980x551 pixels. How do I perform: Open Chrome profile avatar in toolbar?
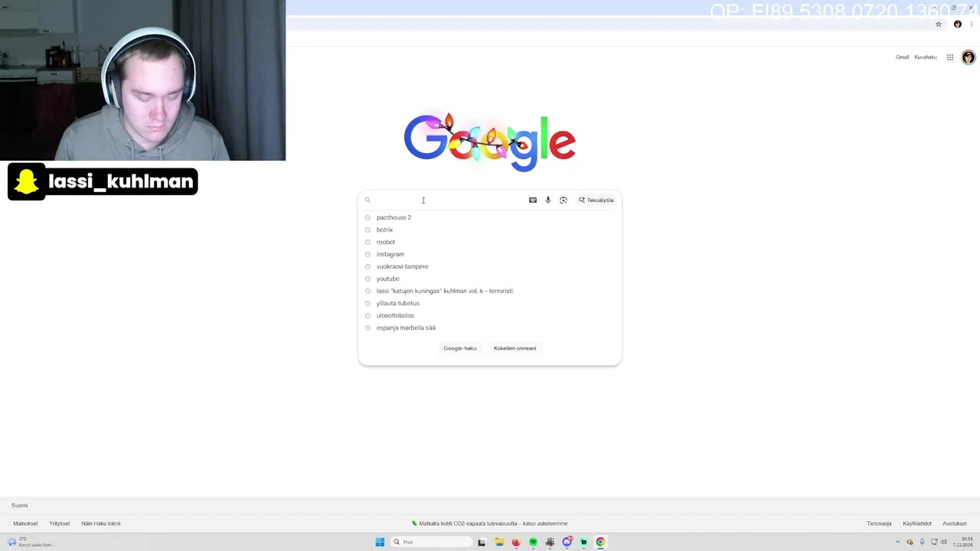(957, 24)
